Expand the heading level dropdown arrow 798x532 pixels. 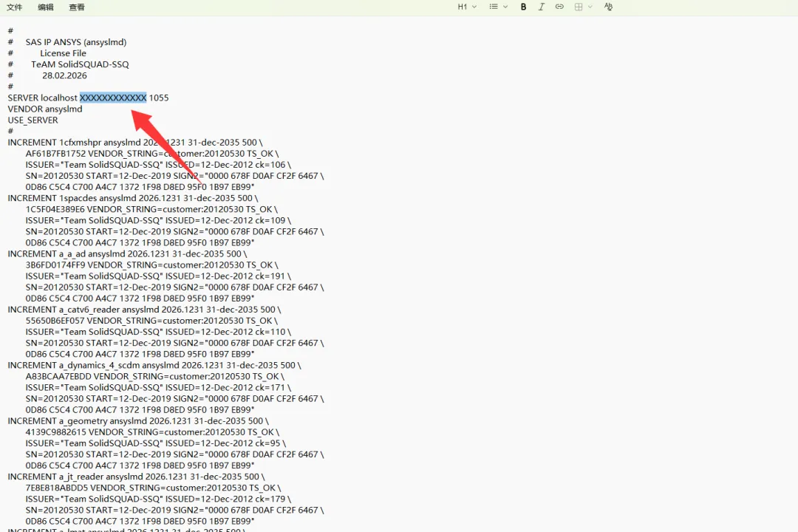[x=474, y=7]
